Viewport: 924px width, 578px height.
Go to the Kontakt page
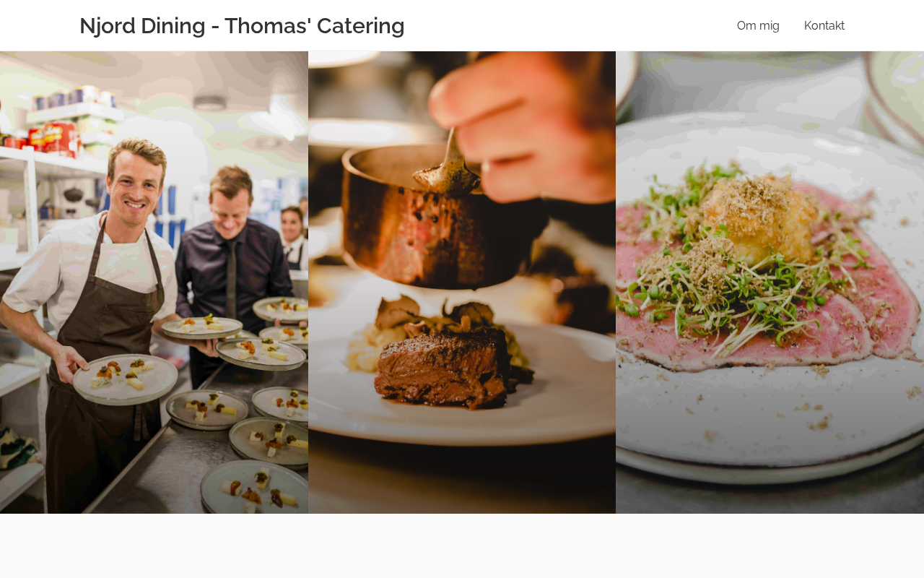click(x=824, y=26)
